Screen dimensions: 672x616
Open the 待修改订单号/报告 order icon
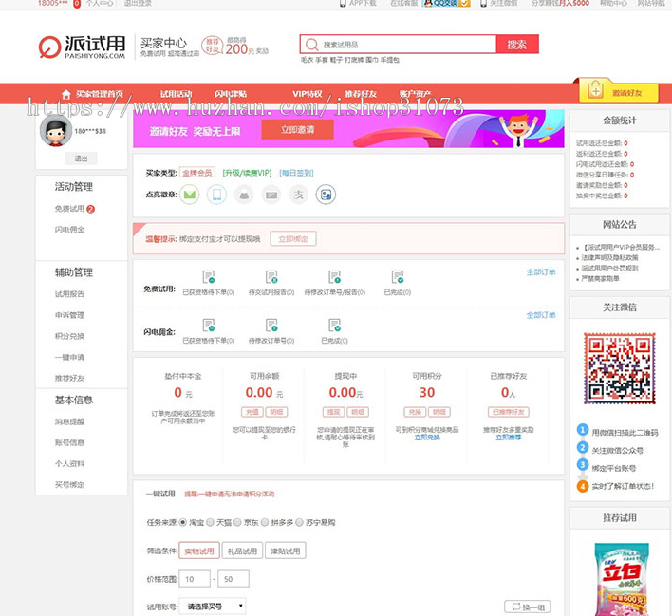click(335, 277)
